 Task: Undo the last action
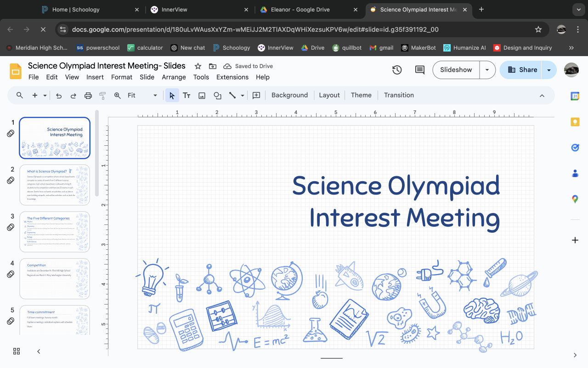tap(59, 95)
